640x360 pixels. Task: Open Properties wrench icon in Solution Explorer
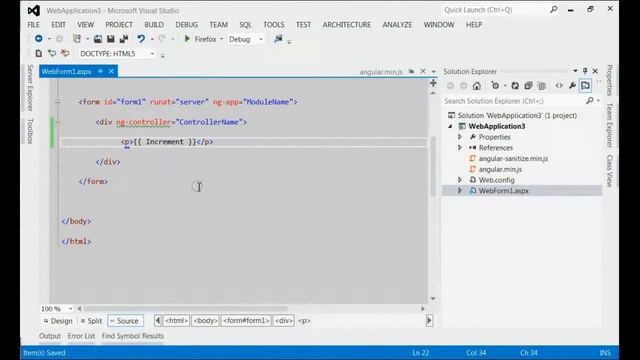click(x=572, y=86)
